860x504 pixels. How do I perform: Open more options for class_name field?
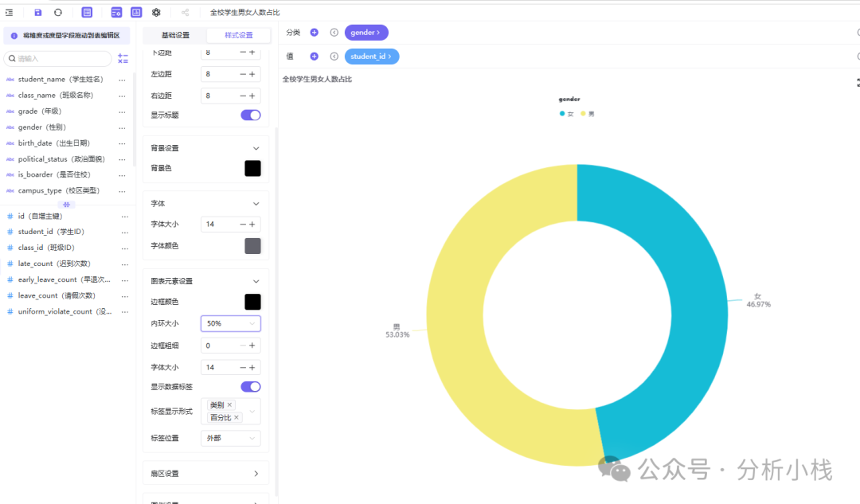[123, 96]
